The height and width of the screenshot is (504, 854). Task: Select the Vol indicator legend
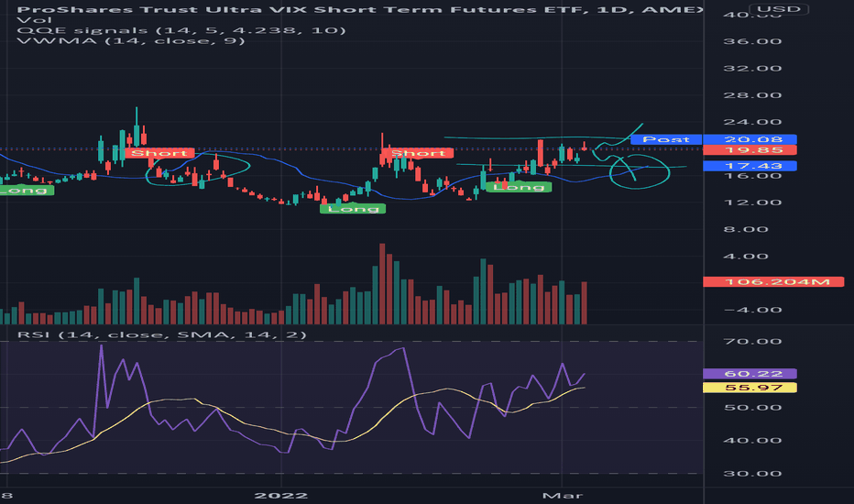pos(34,19)
